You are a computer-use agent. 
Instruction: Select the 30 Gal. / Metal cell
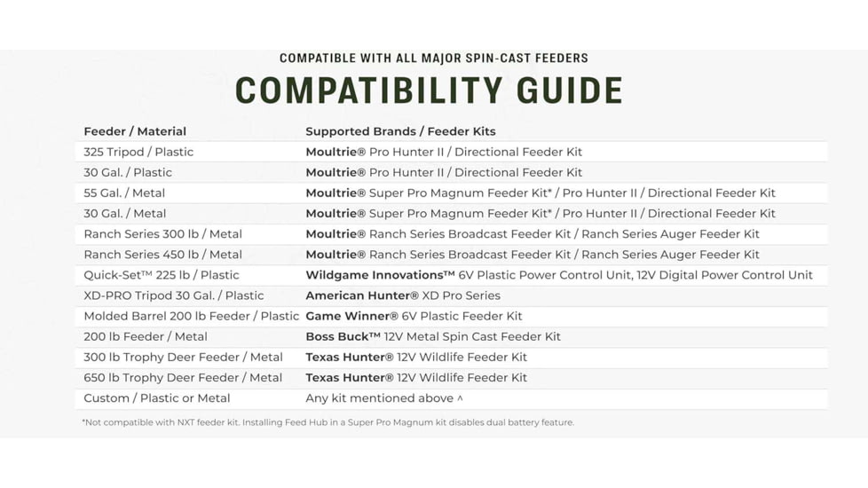click(124, 213)
